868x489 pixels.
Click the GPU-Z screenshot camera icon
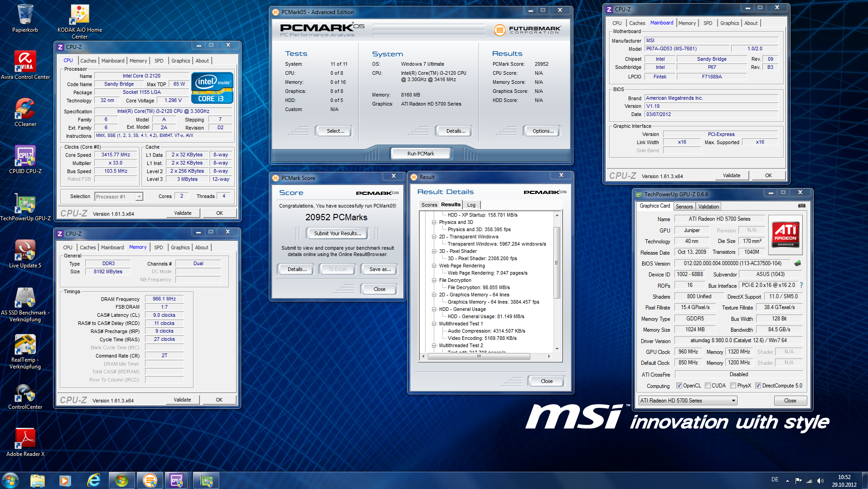pos(802,206)
